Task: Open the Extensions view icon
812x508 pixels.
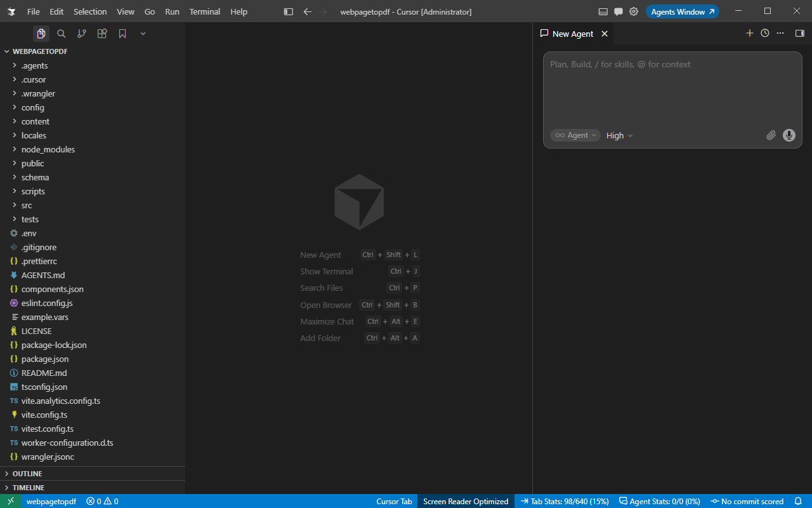Action: [x=102, y=34]
